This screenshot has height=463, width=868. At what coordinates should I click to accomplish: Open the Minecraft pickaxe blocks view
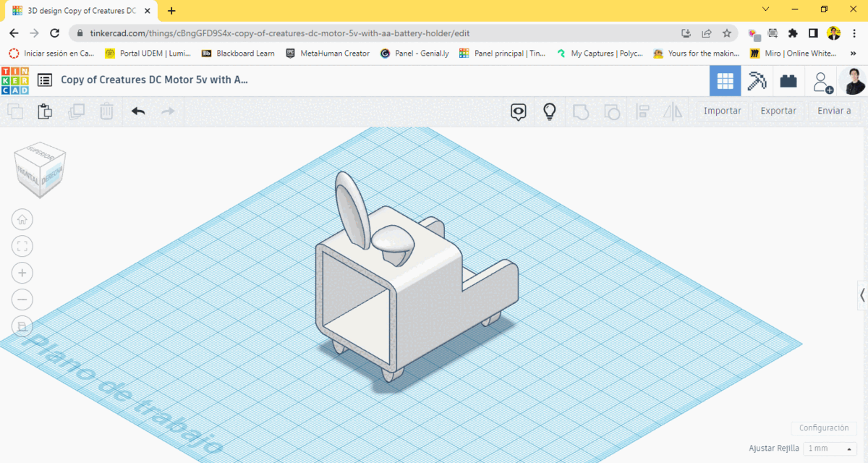tap(757, 81)
